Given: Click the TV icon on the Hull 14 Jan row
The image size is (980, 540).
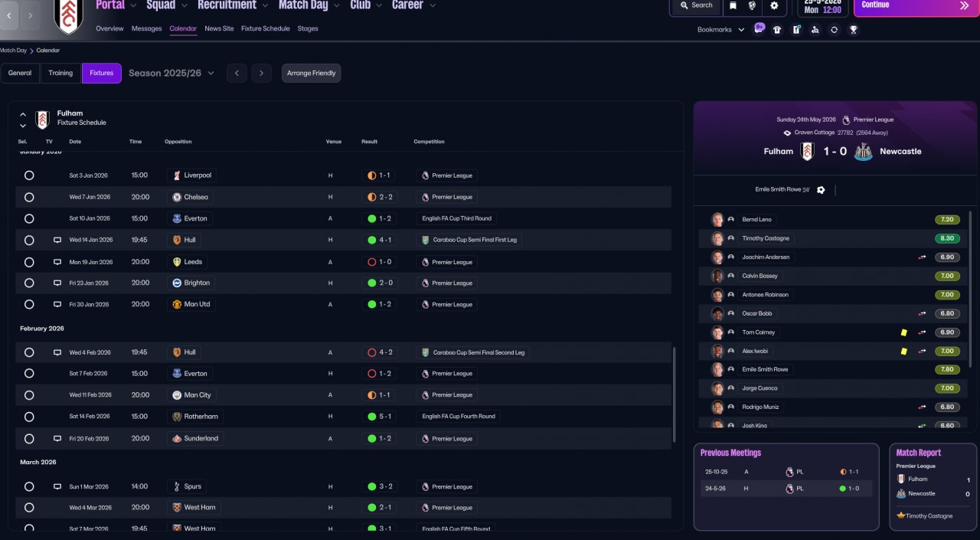Looking at the screenshot, I should tap(57, 240).
